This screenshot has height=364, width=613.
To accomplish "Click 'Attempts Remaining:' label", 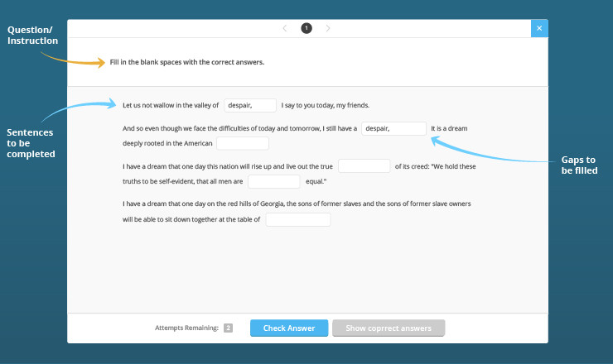I will (x=186, y=328).
